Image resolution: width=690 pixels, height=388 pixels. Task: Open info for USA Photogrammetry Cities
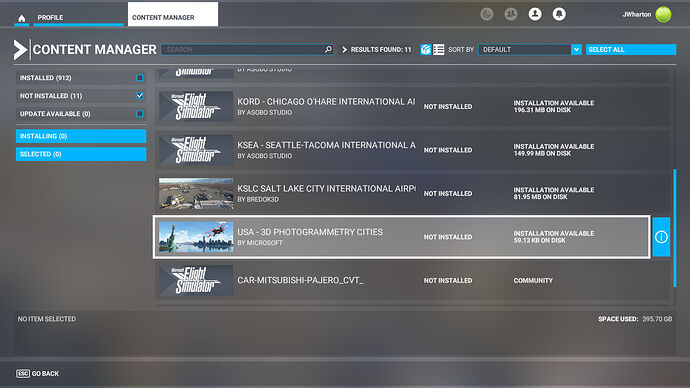pos(661,237)
